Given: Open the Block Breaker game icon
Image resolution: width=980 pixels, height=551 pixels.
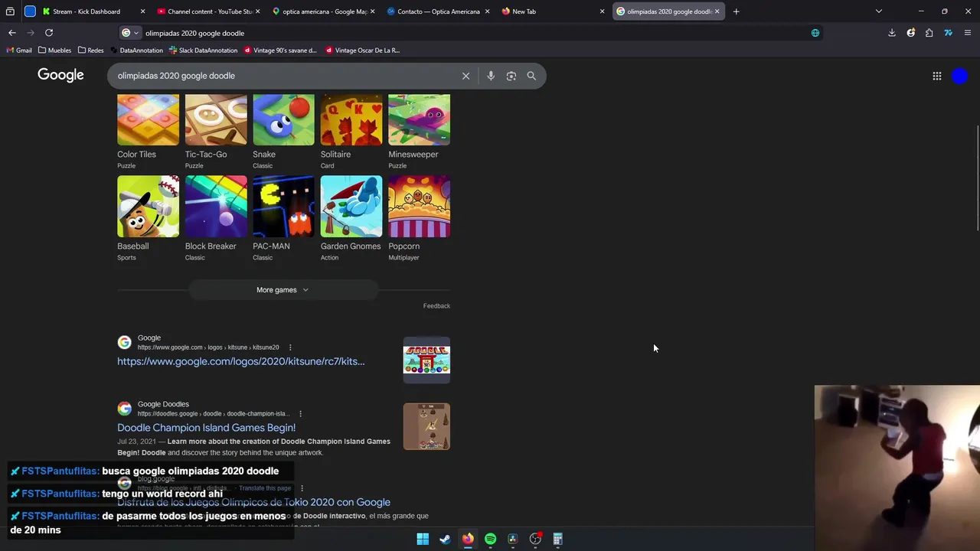Looking at the screenshot, I should [216, 207].
